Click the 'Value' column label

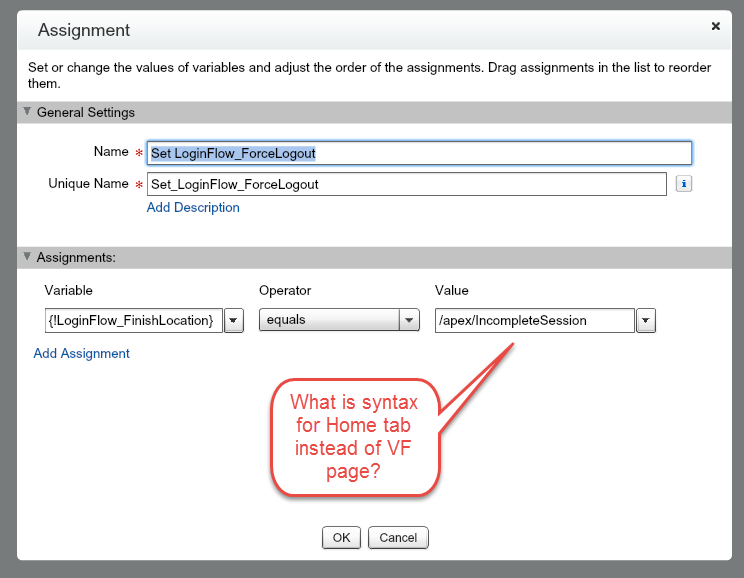click(452, 290)
